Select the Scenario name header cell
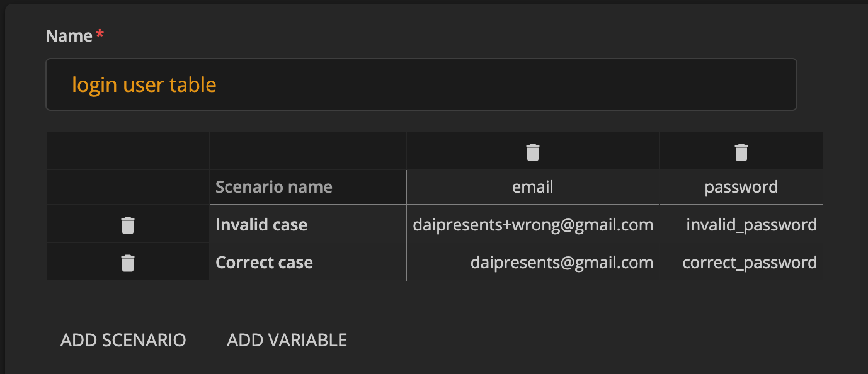The image size is (868, 374). [307, 187]
